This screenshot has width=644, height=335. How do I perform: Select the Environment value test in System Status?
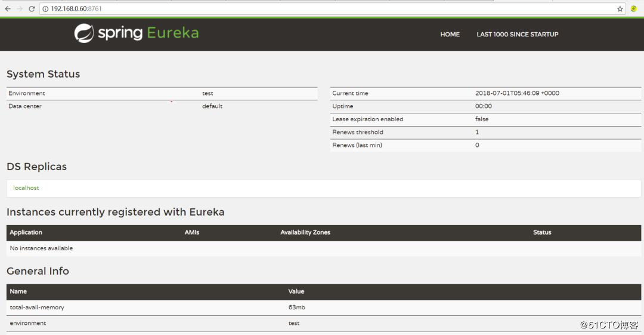pyautogui.click(x=208, y=93)
